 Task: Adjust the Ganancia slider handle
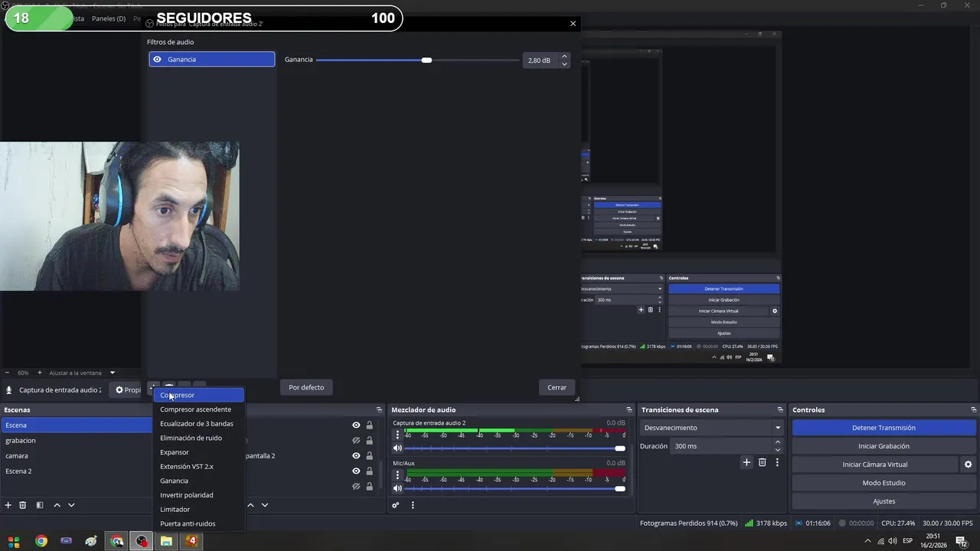pos(426,60)
